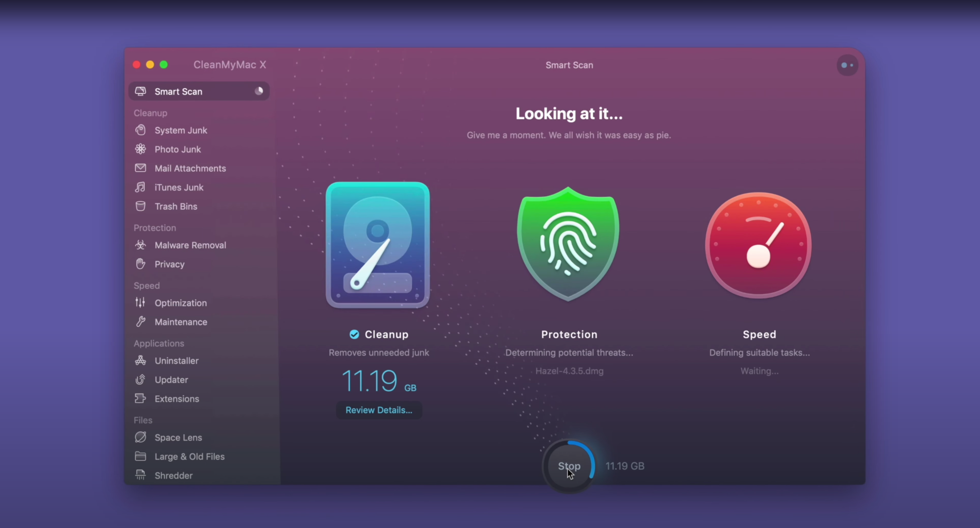Screen dimensions: 980x528
Task: Toggle the iTunes Junk sidebar item
Action: [x=179, y=187]
